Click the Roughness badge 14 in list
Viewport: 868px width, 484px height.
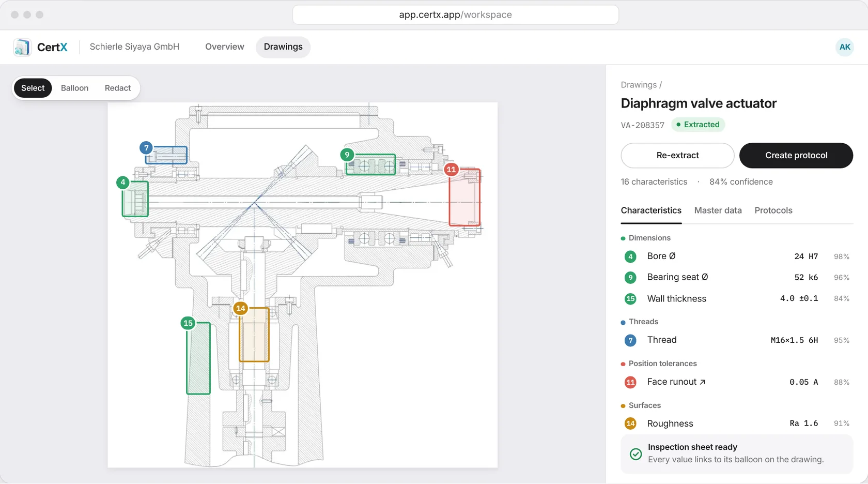click(630, 424)
